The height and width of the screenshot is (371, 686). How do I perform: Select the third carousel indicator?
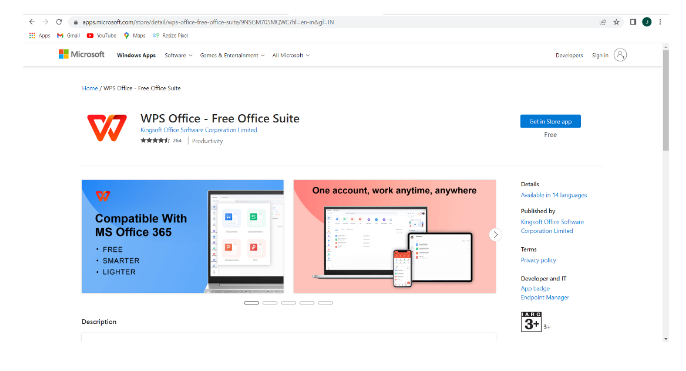pos(288,303)
